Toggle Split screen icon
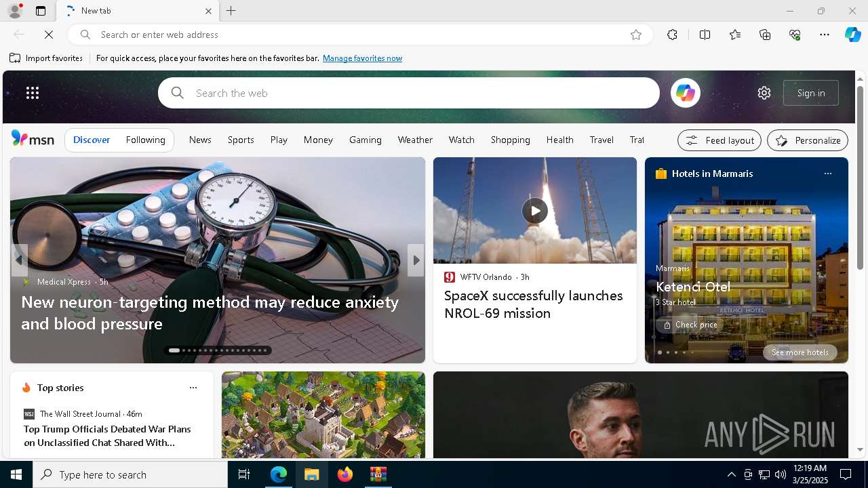The image size is (868, 488). click(x=705, y=35)
